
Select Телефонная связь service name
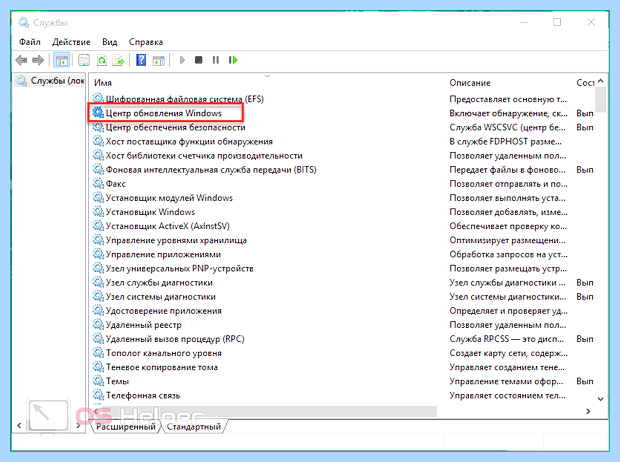pyautogui.click(x=143, y=395)
